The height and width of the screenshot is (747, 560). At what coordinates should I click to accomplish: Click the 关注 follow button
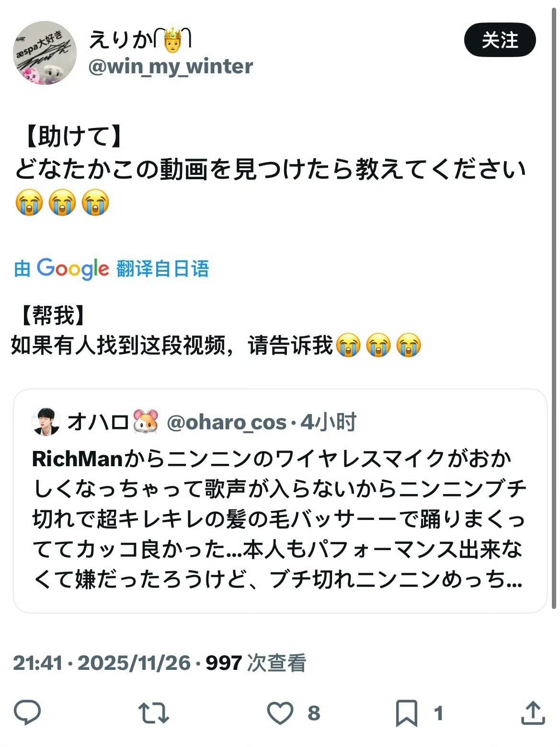pyautogui.click(x=500, y=40)
